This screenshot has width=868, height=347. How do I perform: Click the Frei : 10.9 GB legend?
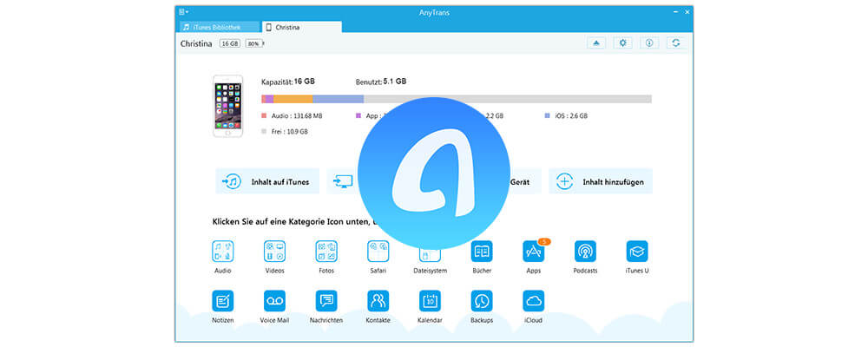pos(285,132)
